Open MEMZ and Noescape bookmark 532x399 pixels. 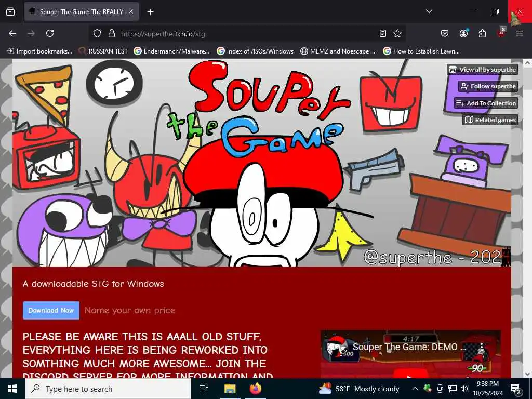(338, 51)
